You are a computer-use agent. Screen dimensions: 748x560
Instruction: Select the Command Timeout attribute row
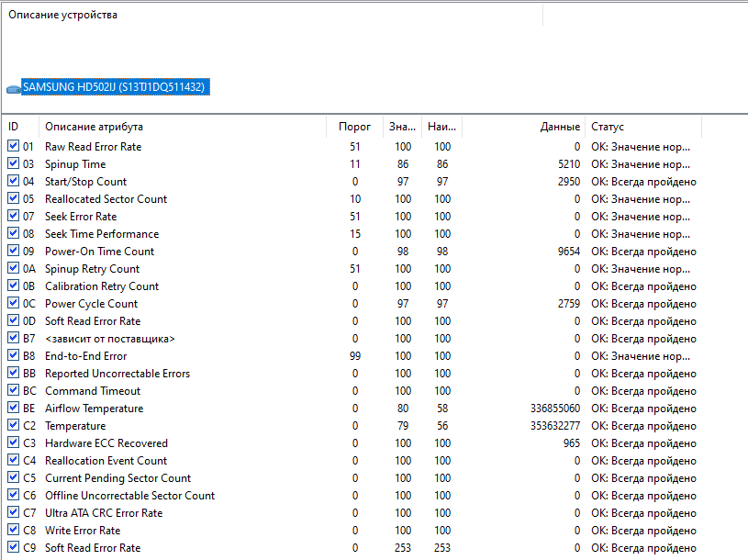point(95,390)
